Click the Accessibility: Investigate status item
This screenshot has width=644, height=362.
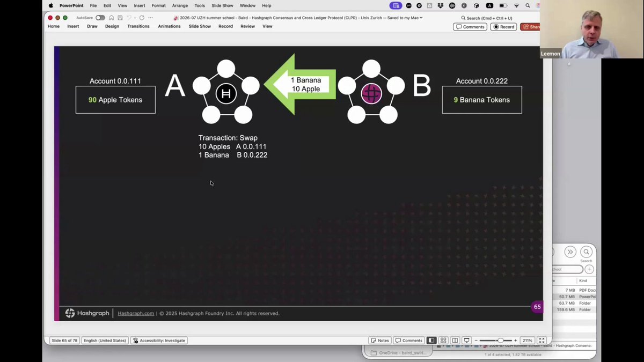click(159, 341)
